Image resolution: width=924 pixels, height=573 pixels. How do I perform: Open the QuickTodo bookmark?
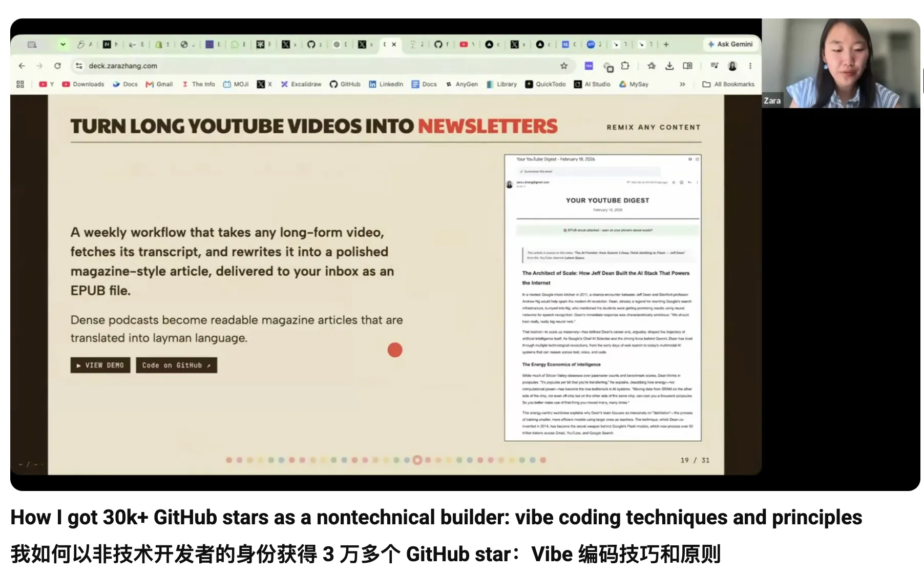point(545,84)
